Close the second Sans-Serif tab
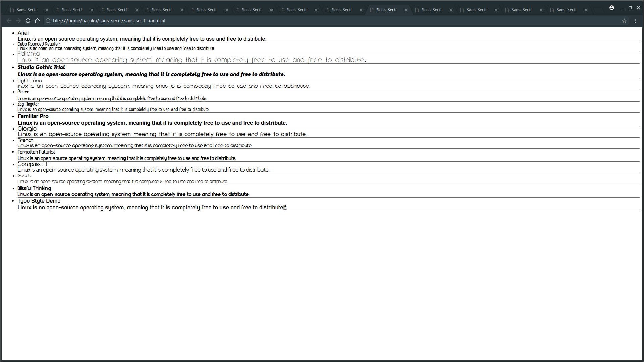644x362 pixels. [92, 10]
